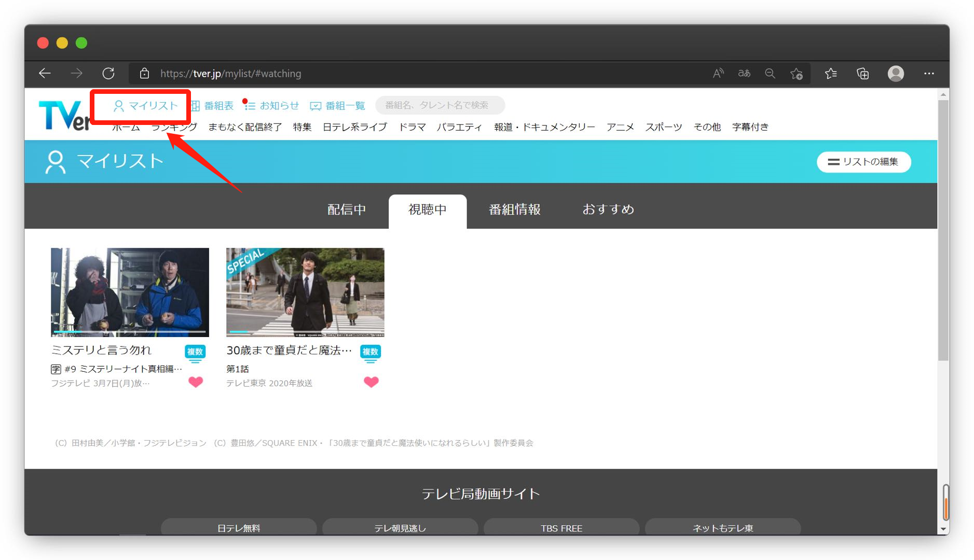Click the 日テレ無料 button
974x560 pixels.
pos(239,527)
